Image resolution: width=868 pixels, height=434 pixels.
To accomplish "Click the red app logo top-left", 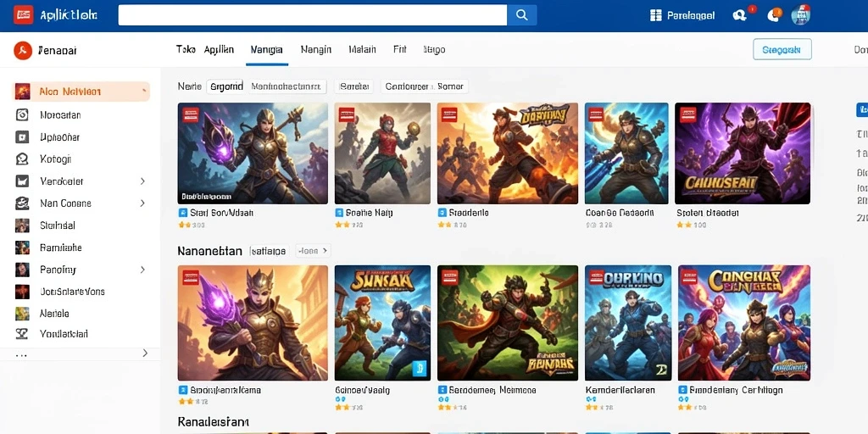I will [23, 15].
